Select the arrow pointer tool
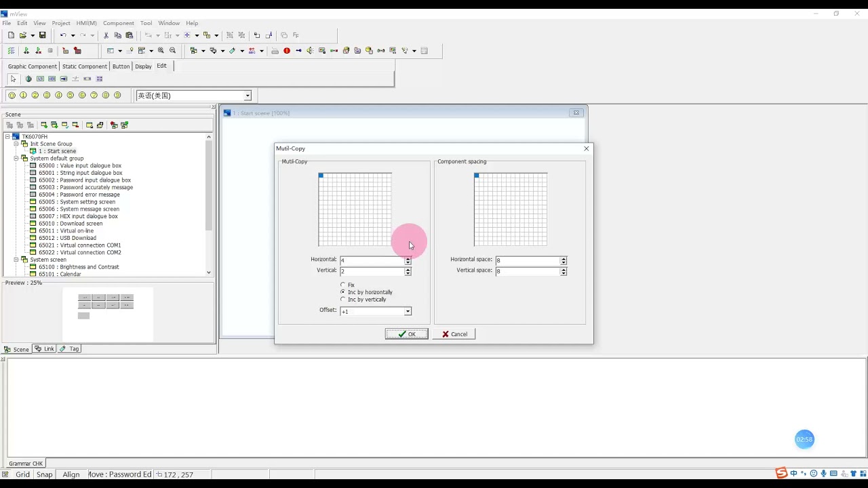Viewport: 868px width, 488px height. coord(13,79)
